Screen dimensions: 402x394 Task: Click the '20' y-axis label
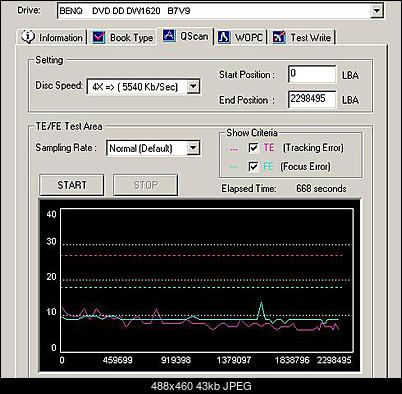tap(51, 277)
